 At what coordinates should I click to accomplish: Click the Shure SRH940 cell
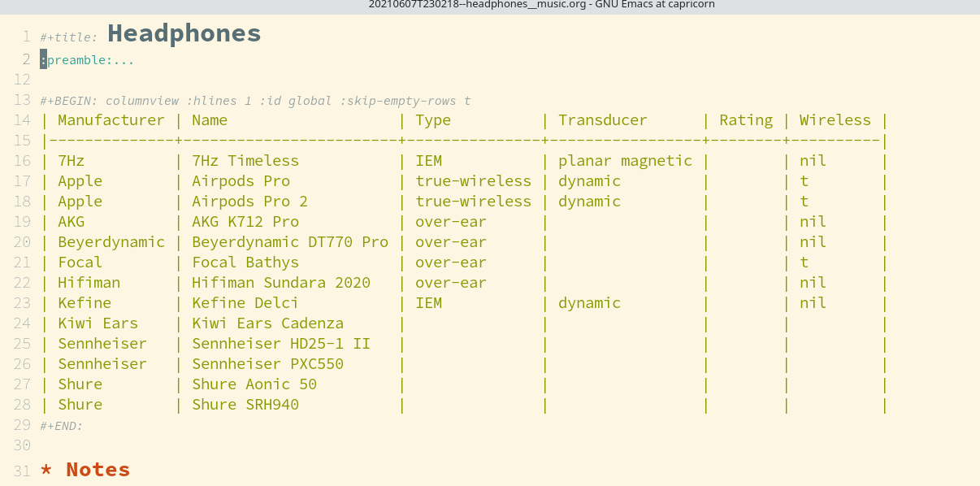coord(245,405)
